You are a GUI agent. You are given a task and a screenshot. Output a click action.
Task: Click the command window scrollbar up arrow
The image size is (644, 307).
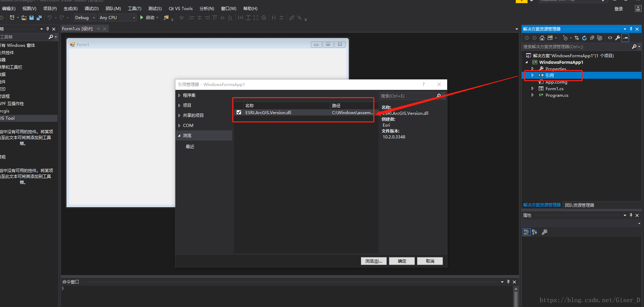(516, 289)
